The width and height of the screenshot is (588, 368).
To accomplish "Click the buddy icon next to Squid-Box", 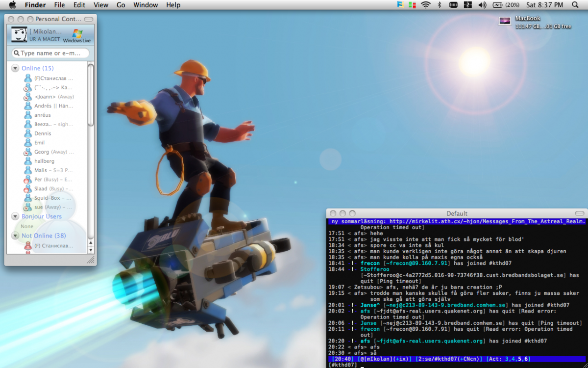I will pos(28,198).
